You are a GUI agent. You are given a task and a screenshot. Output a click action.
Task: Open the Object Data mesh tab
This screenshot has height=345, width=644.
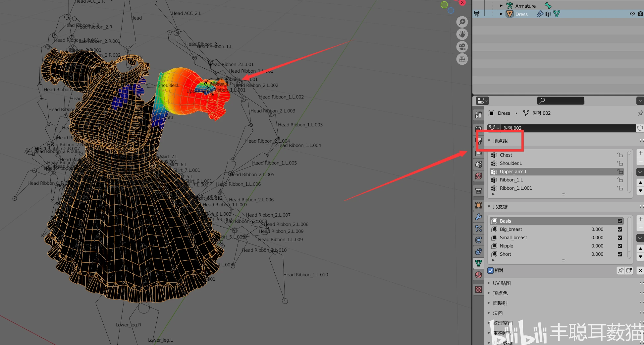(x=478, y=263)
